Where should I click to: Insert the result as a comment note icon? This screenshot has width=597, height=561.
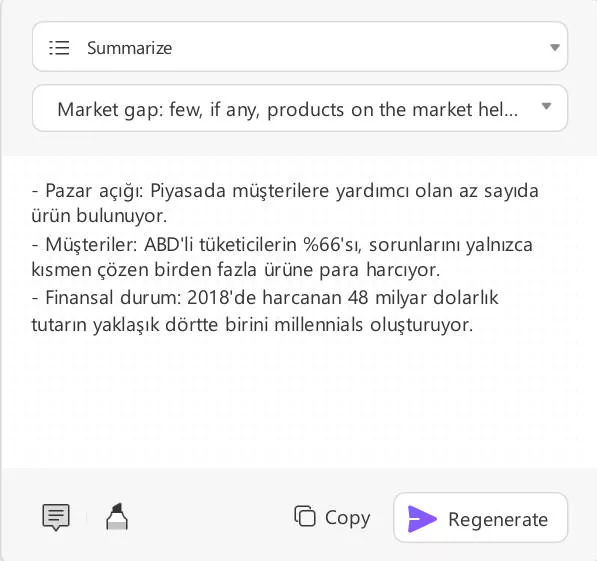(x=56, y=517)
